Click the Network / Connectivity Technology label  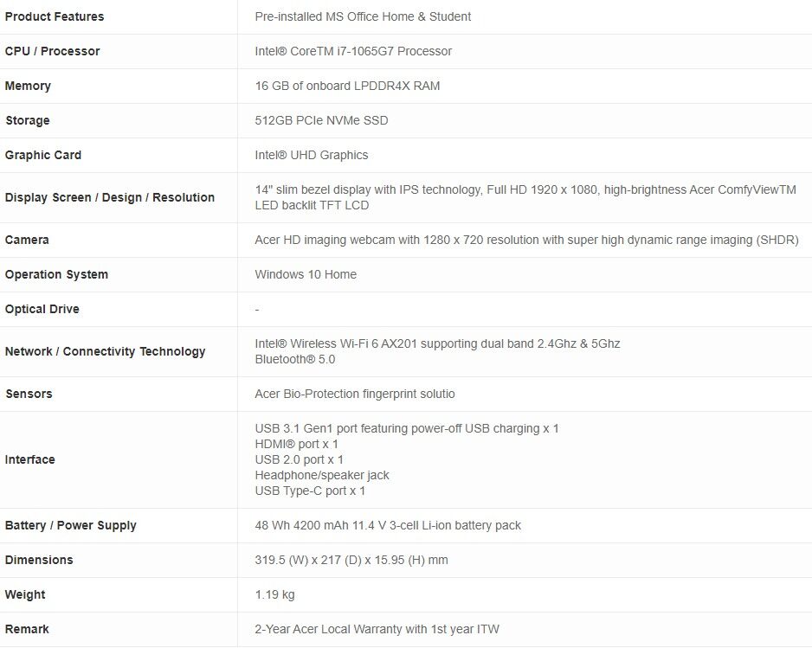tap(106, 351)
